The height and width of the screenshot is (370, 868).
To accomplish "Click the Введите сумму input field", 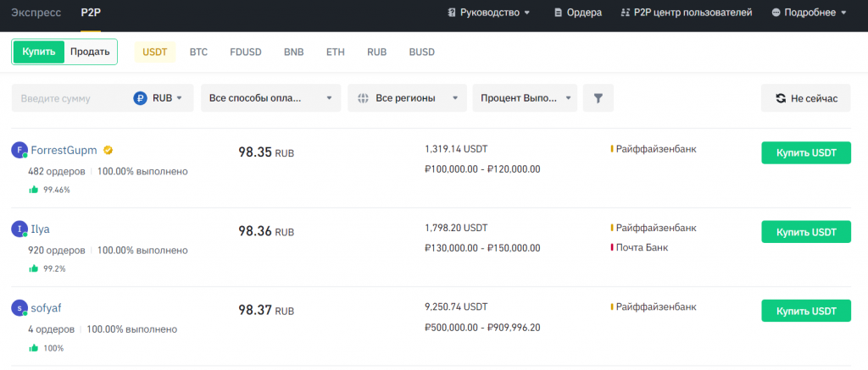I will click(72, 98).
